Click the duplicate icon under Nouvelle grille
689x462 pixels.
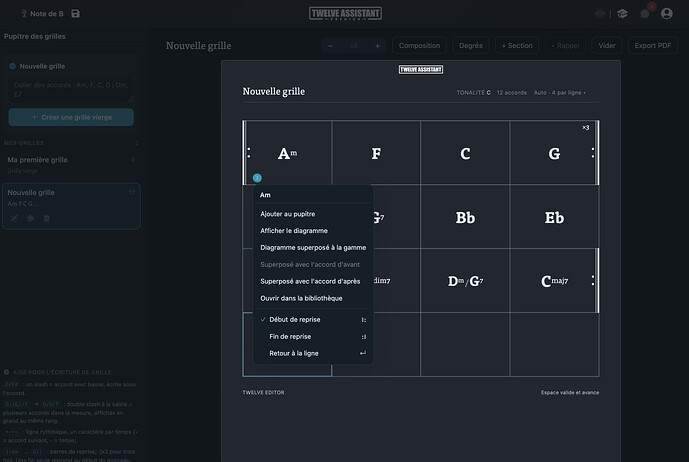pyautogui.click(x=30, y=218)
